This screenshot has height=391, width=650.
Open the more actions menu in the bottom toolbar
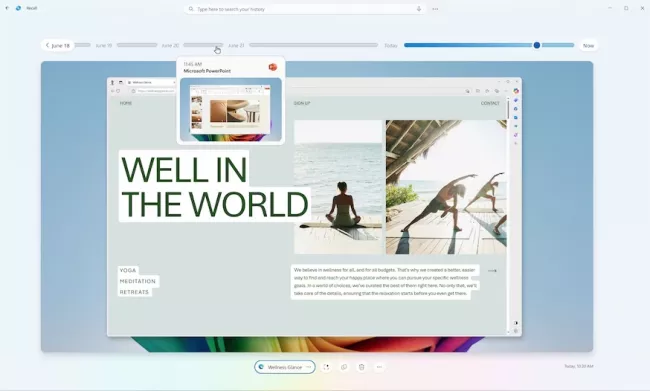[379, 367]
